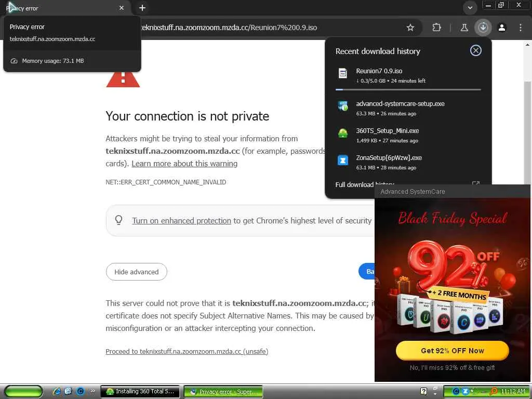The width and height of the screenshot is (532, 399).
Task: Open a new tab with the plus icon
Action: coord(142,8)
